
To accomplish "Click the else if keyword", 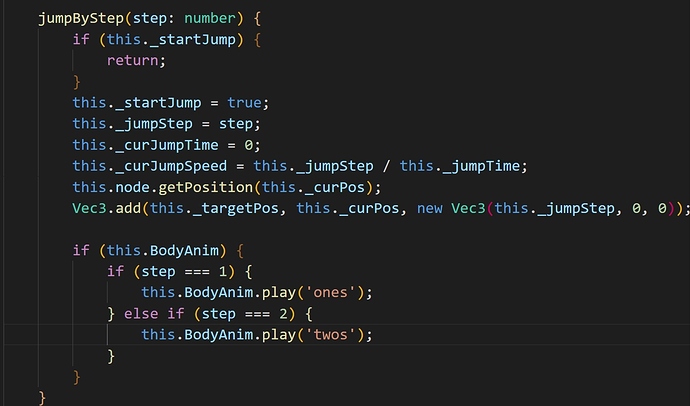I will 154,314.
